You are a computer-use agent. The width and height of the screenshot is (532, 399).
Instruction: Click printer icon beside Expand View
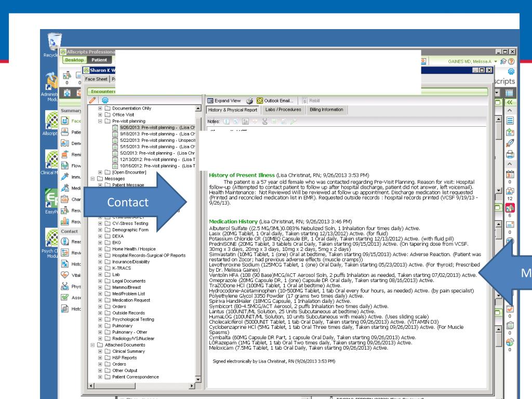(249, 101)
